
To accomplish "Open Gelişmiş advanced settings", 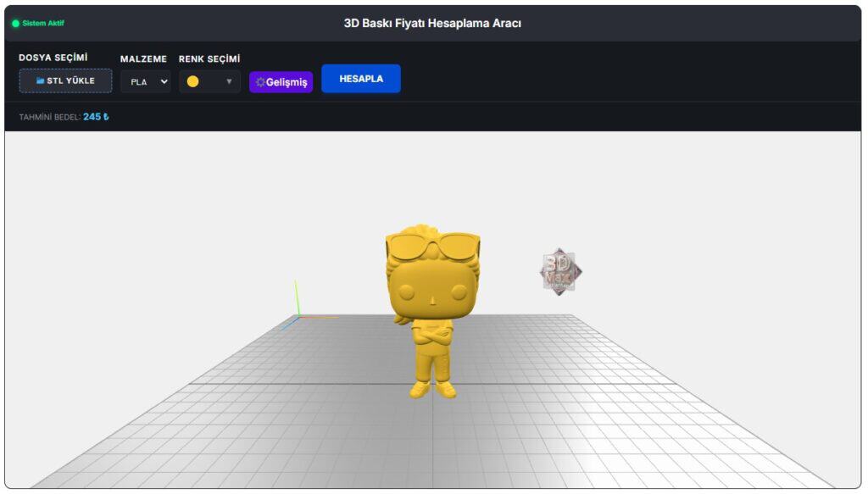I will tap(281, 82).
